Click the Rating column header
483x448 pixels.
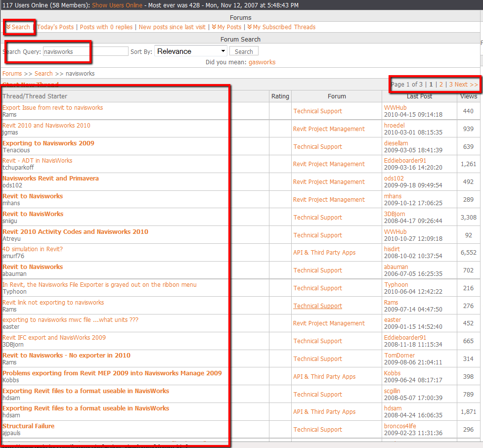[x=280, y=96]
